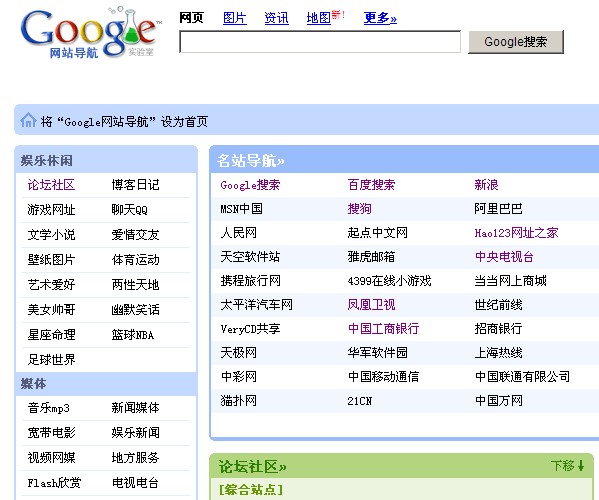The image size is (599, 500).
Task: Visit the 搜狗 site link
Action: [x=359, y=209]
